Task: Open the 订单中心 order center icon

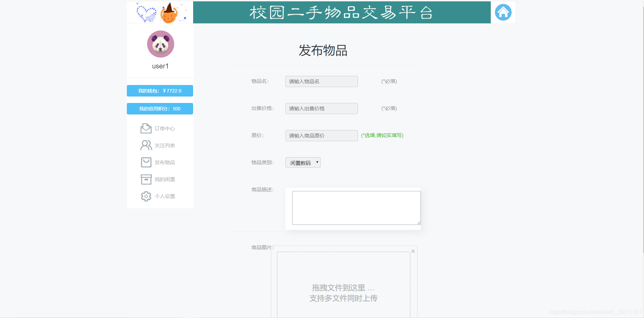Action: point(146,128)
